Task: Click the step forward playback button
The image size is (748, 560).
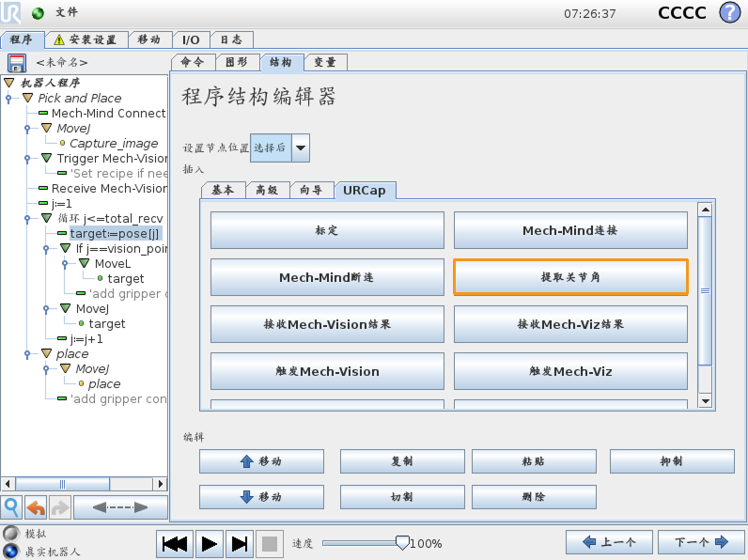Action: (x=239, y=543)
